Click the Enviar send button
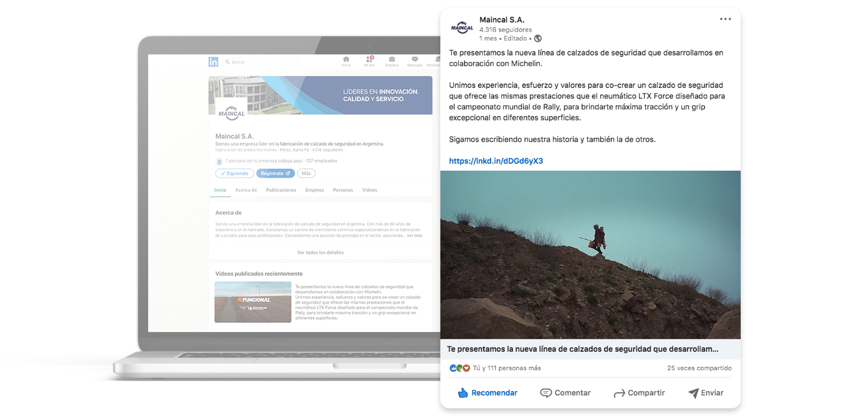Screen dimensions: 868x420 point(705,393)
